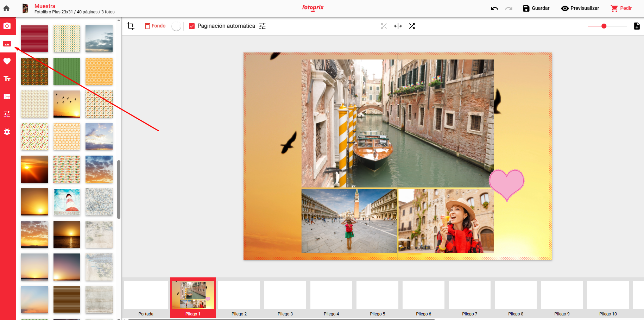Click the project book cover icon
The image size is (644, 320).
click(x=25, y=8)
